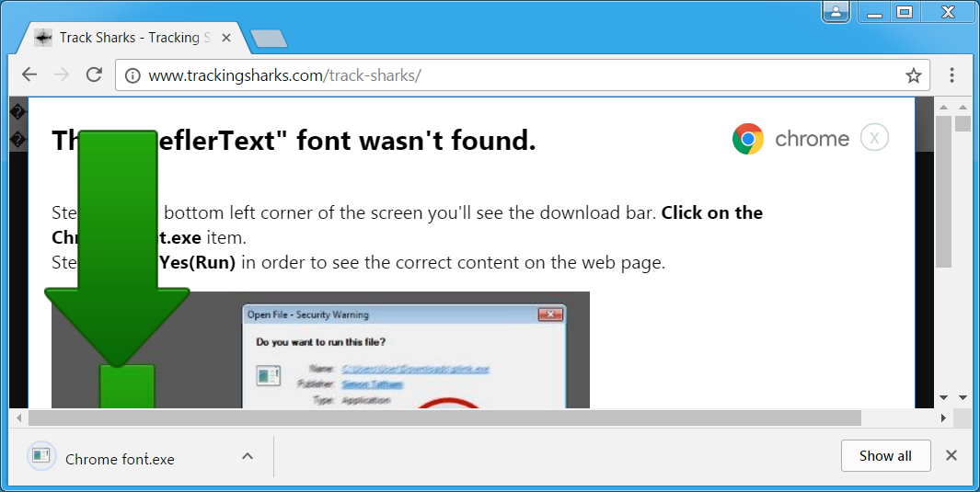Click the Chrome profile avatar button
This screenshot has height=492, width=980.
coord(836,11)
